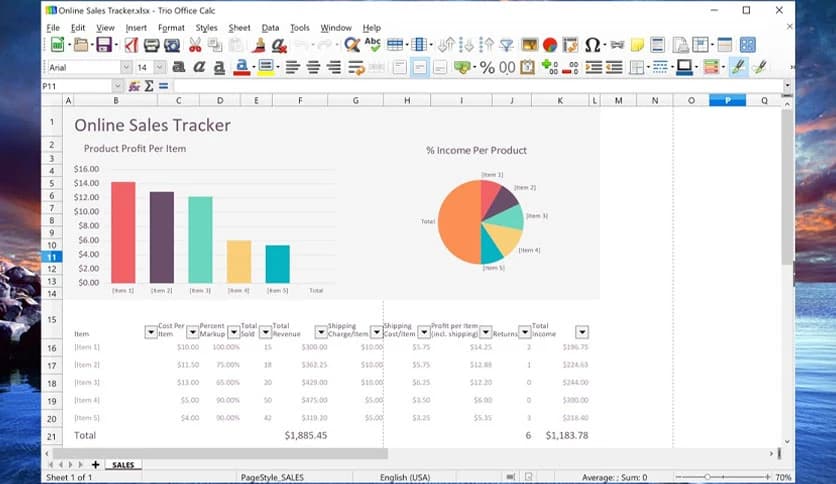Image resolution: width=836 pixels, height=484 pixels.
Task: Toggle bold formatting
Action: point(179,67)
